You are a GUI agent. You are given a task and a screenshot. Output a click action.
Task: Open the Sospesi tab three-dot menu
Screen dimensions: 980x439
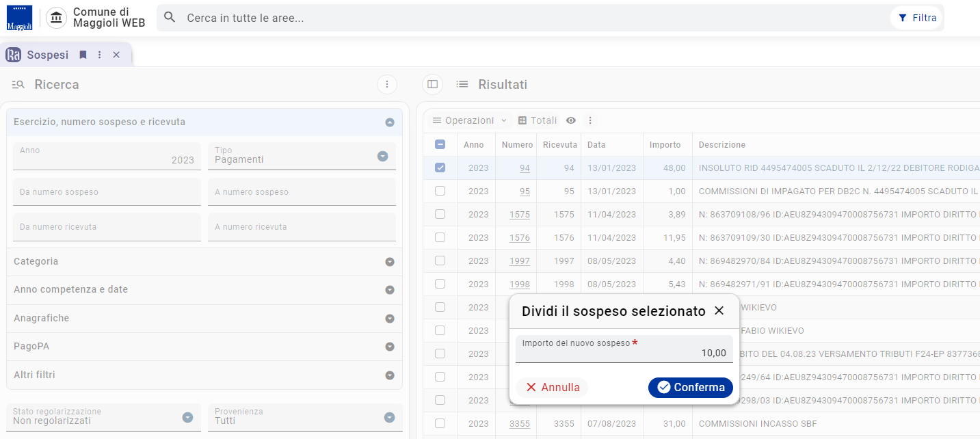tap(100, 55)
